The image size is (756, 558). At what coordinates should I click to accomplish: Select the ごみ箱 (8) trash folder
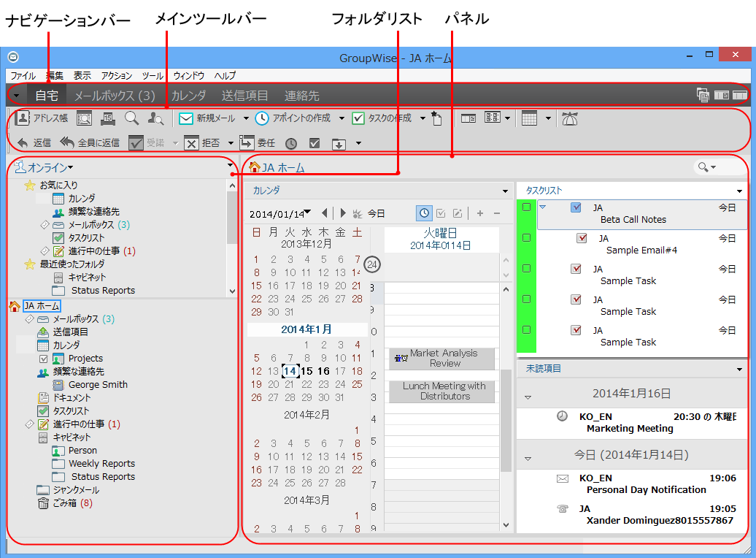pyautogui.click(x=65, y=503)
